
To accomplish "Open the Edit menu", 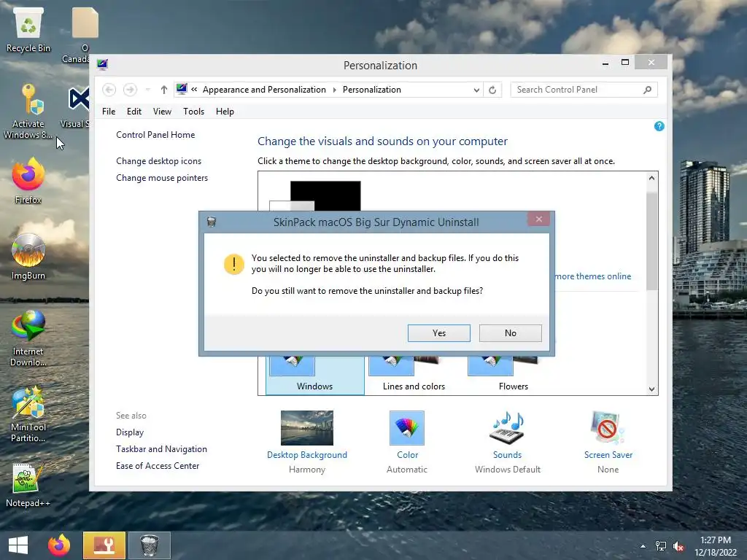I will tap(134, 112).
